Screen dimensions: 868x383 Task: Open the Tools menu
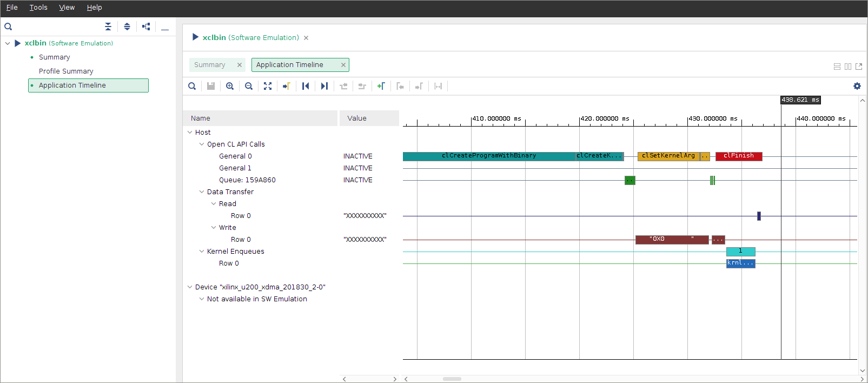(x=38, y=8)
